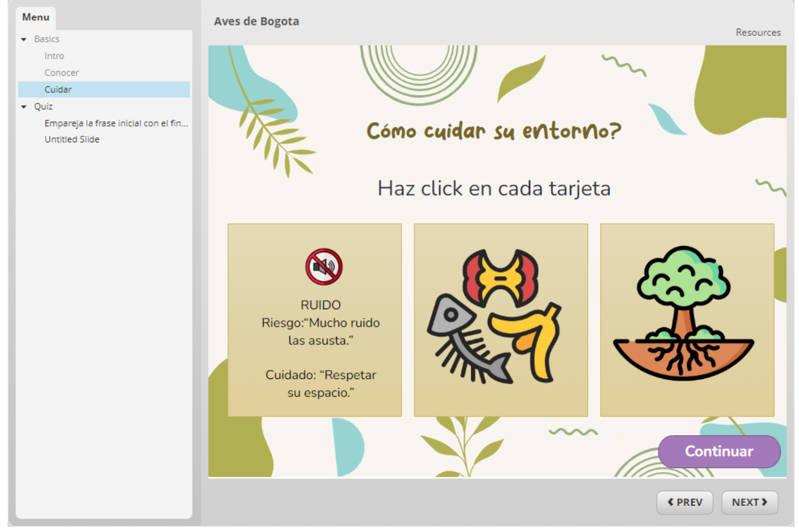Select the Cuidar menu item
799x532 pixels.
click(x=58, y=89)
